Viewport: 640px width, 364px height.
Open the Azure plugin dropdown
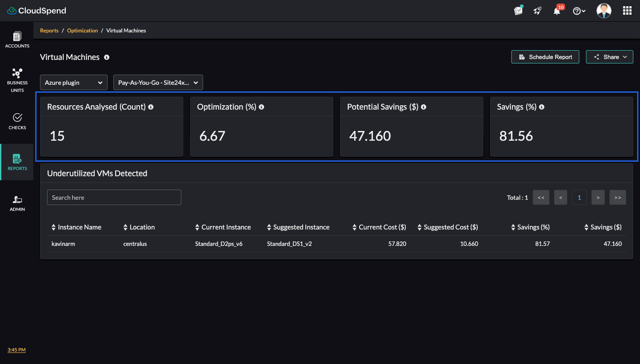[x=73, y=82]
